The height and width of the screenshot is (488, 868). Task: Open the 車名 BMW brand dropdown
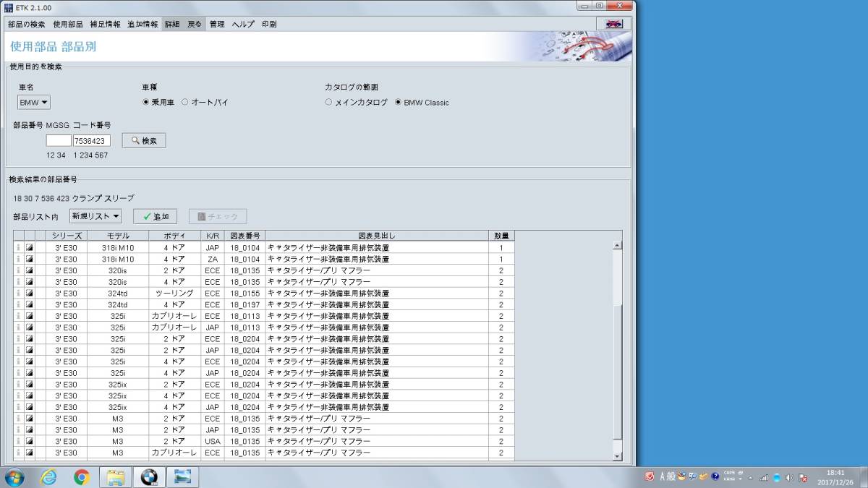[34, 103]
